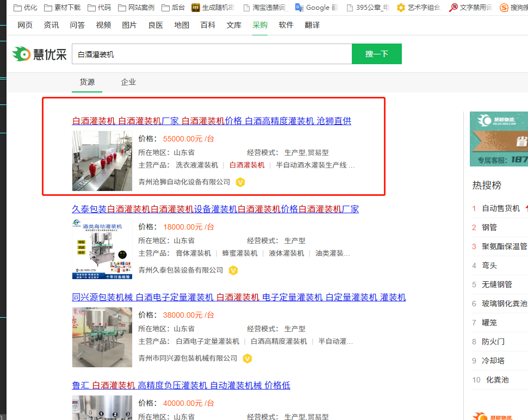Click the red bottles product thumbnail

click(102, 161)
